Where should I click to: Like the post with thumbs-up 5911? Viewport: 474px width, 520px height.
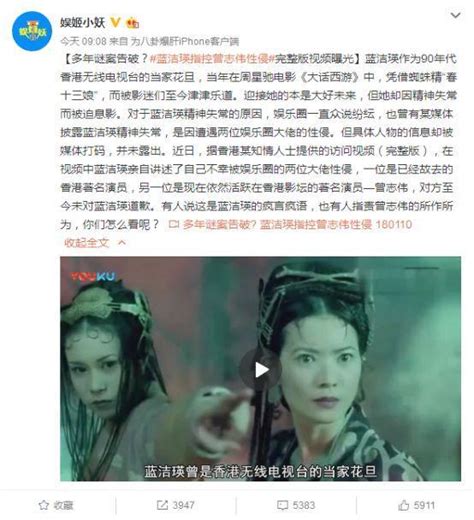click(416, 505)
